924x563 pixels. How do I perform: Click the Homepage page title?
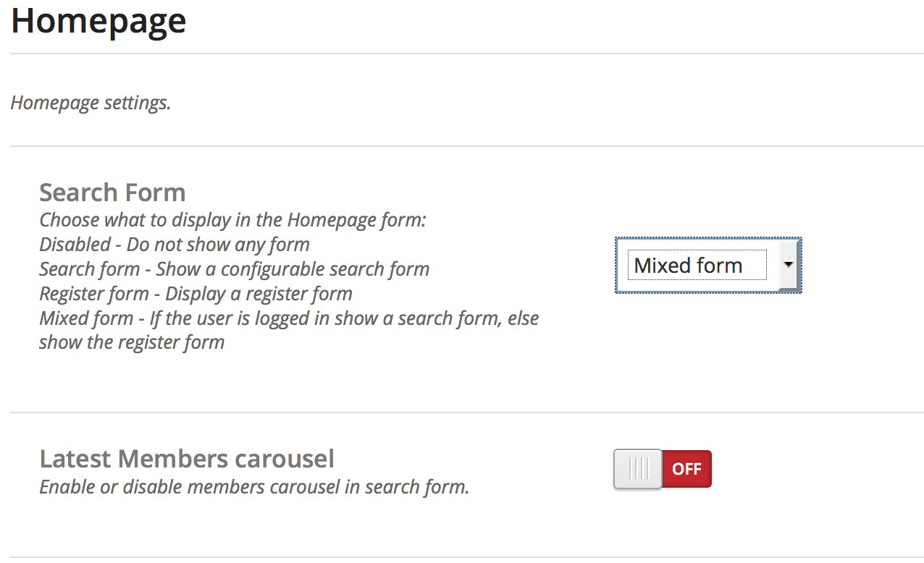[98, 20]
